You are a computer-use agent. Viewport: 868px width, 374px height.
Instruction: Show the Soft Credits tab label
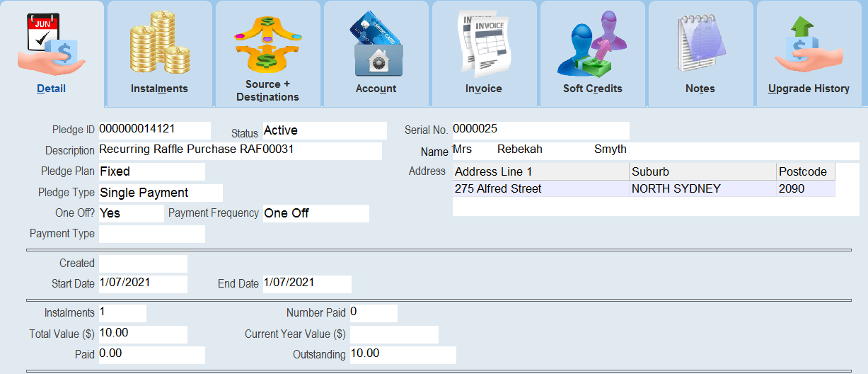[593, 89]
